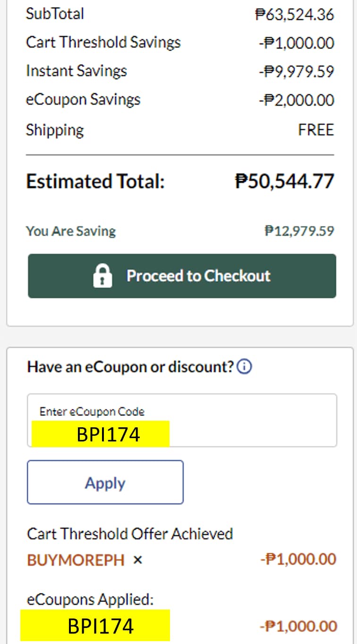Click the "Have an eCoupon or discount?" heading

tap(131, 367)
